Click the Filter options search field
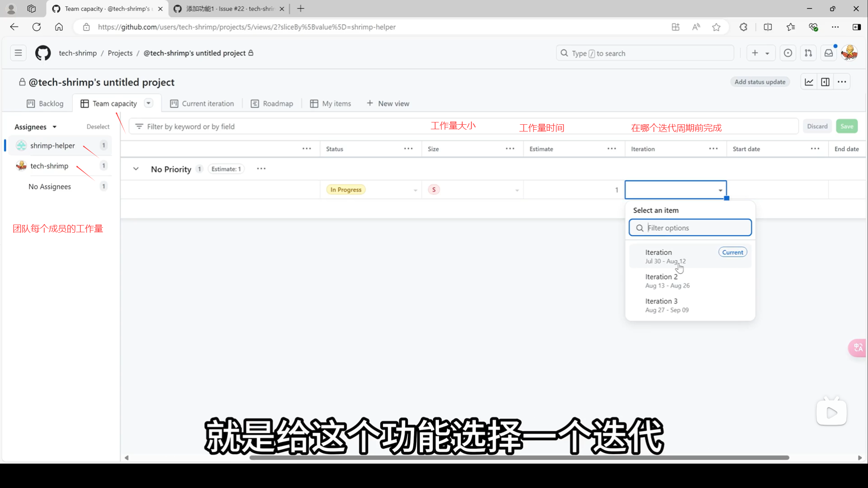868x488 pixels. 696,228
